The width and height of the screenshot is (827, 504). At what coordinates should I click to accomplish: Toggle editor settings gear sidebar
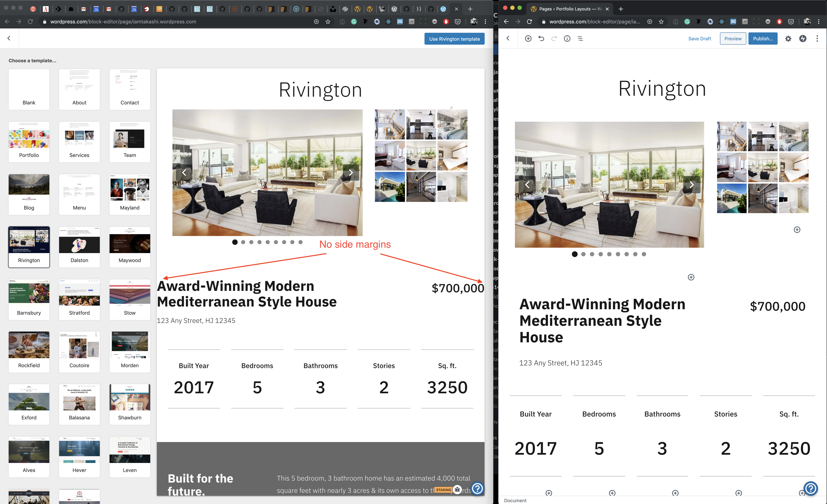[788, 39]
